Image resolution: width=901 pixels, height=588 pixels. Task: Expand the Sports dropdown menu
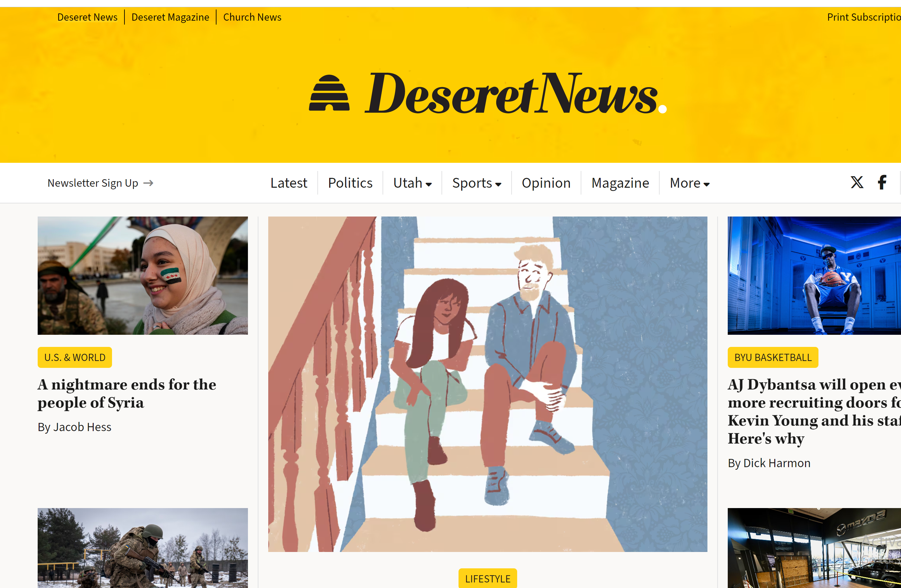(x=477, y=183)
